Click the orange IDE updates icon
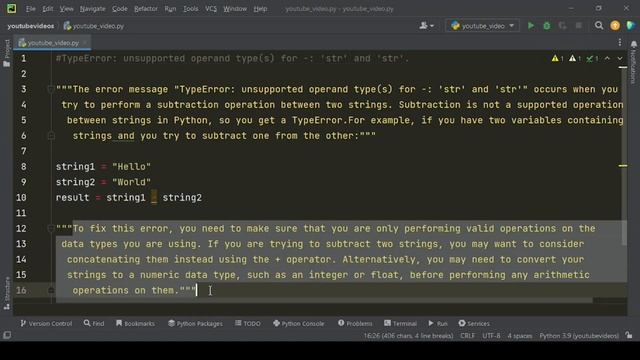640x360 pixels. (615, 26)
